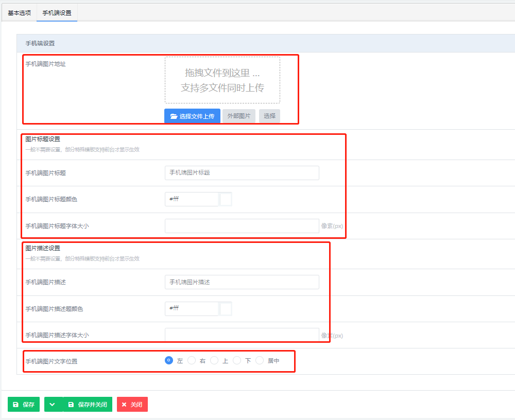This screenshot has height=420, width=515.
Task: Switch to the 基本选项 tab
Action: (20, 13)
